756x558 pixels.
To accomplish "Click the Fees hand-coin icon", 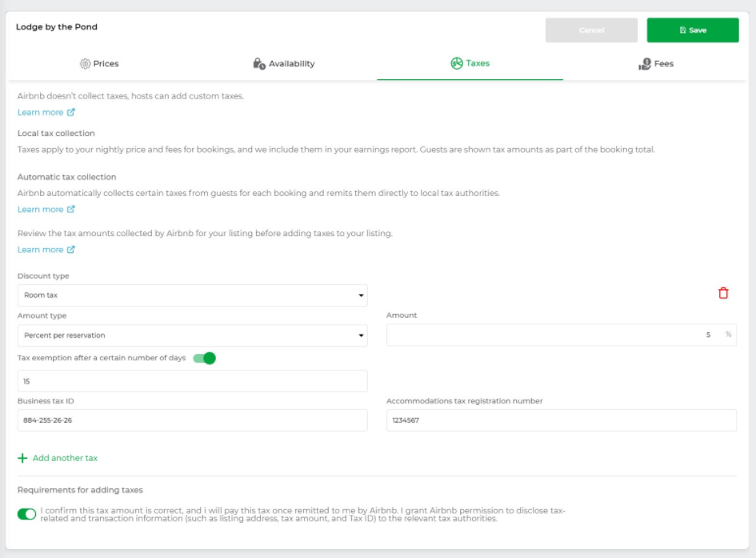I will (x=645, y=64).
